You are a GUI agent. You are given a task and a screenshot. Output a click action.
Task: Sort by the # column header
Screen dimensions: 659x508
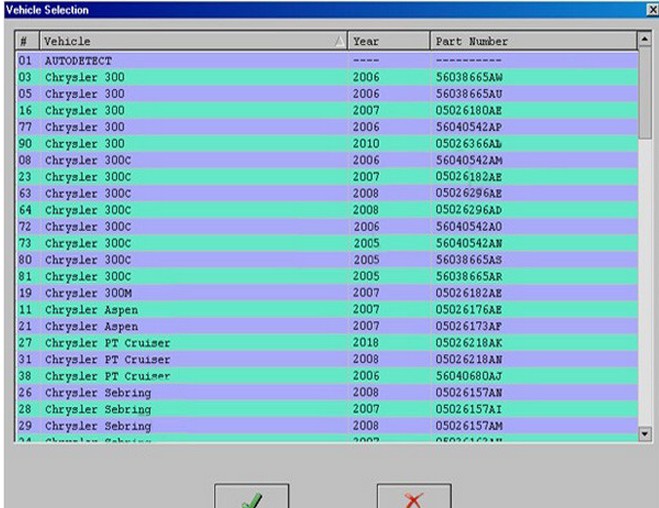(x=27, y=41)
